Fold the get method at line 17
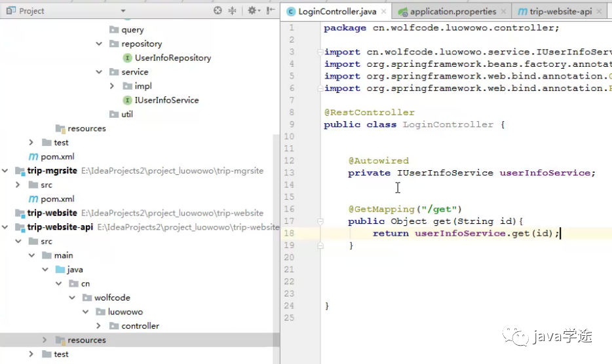The width and height of the screenshot is (612, 364). [x=320, y=221]
